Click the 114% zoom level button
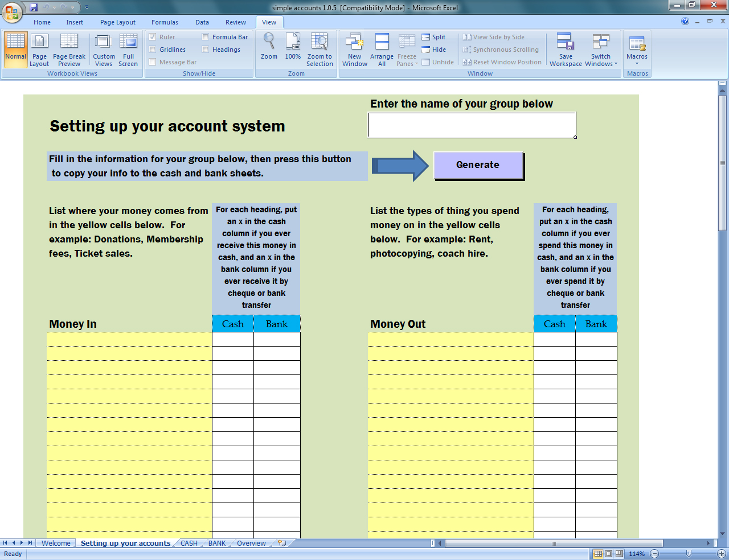 (x=637, y=554)
